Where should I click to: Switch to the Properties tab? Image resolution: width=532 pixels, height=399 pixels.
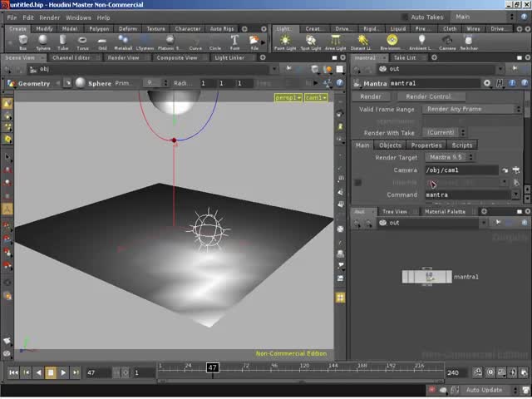pyautogui.click(x=426, y=145)
